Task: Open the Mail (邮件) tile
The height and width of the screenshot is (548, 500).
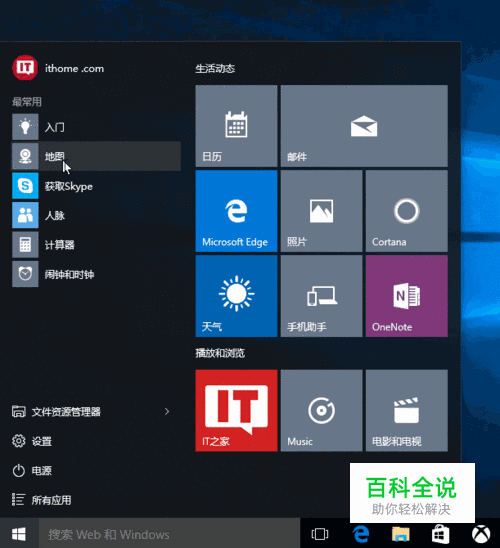Action: click(x=364, y=126)
